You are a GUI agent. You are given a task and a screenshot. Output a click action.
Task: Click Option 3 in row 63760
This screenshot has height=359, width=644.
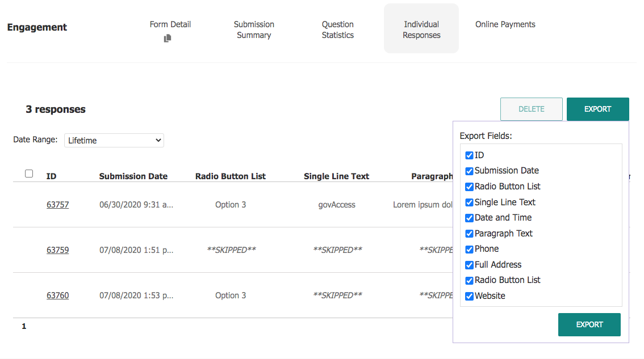(231, 295)
